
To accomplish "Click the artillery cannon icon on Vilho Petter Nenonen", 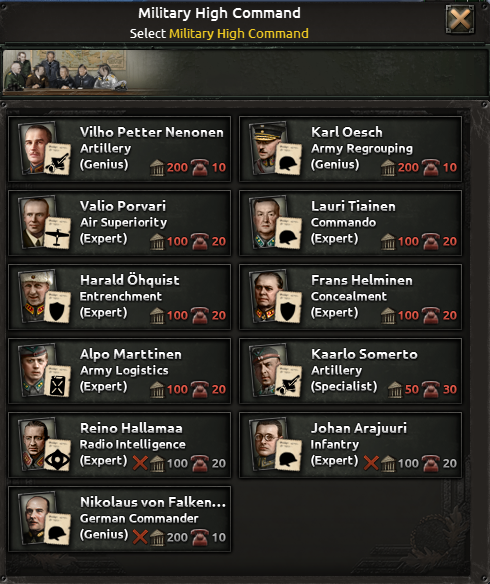I will pyautogui.click(x=57, y=159).
